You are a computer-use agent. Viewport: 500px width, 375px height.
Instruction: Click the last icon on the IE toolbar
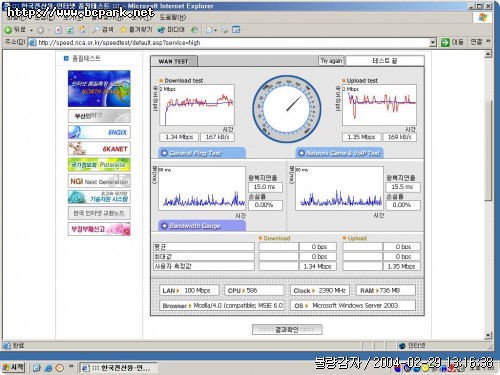coord(236,30)
